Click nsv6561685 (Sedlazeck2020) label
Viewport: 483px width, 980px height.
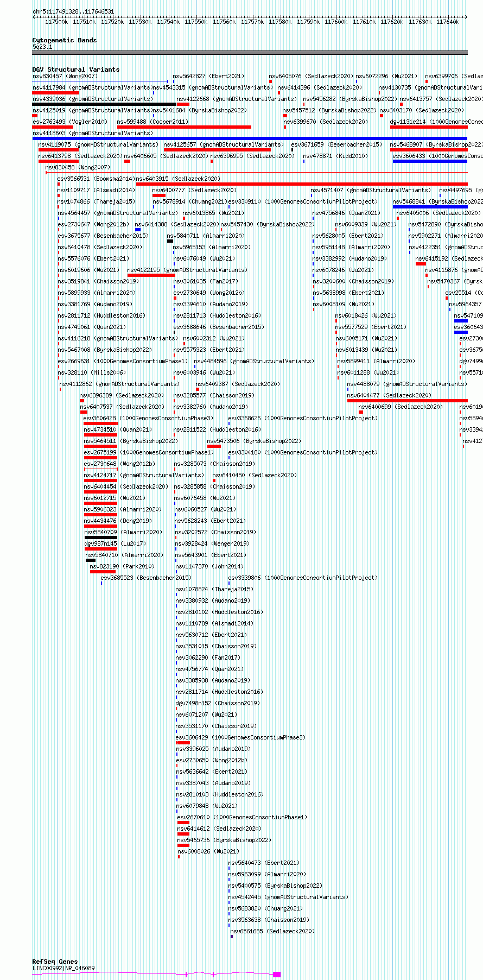point(272,931)
